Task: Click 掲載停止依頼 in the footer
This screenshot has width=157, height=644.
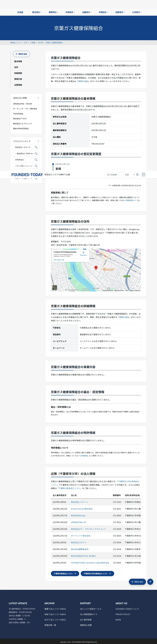Action: pos(86,625)
